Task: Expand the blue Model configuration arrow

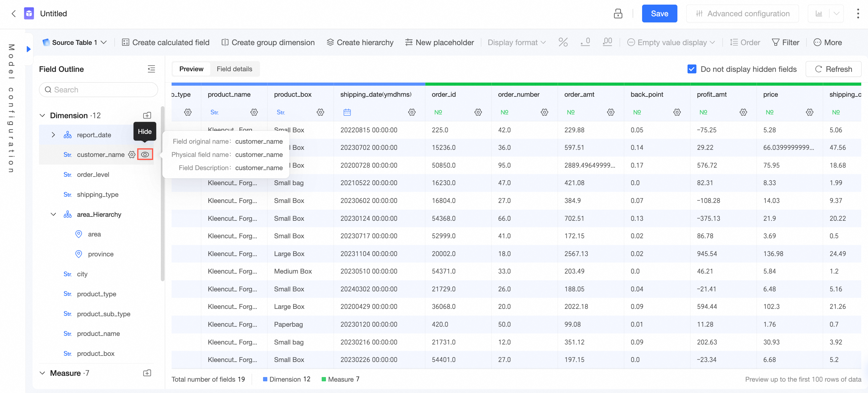Action: 29,49
